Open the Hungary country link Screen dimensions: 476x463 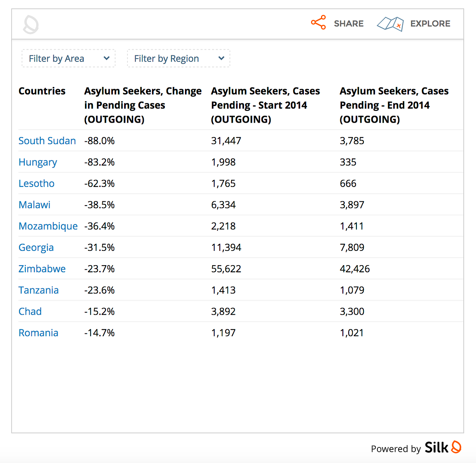(x=38, y=162)
